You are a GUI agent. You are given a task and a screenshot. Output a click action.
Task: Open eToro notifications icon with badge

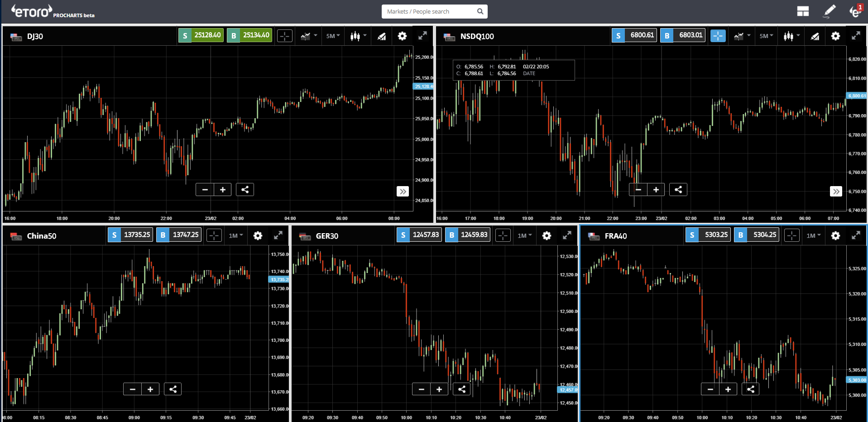click(x=855, y=11)
